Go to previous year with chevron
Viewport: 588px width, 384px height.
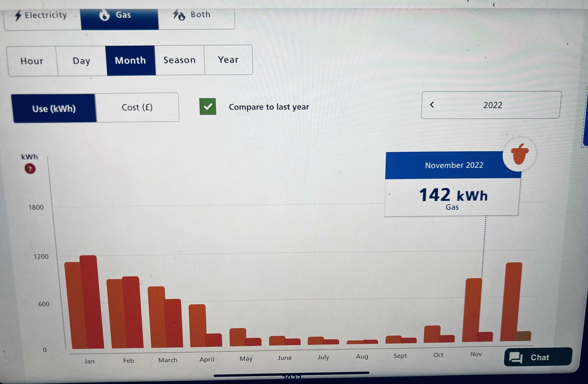click(x=432, y=105)
